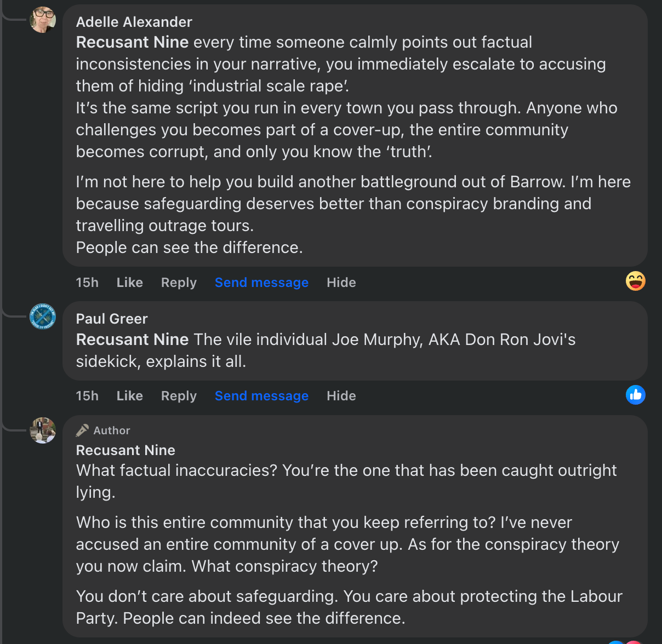Viewport: 662px width, 644px height.
Task: Open Recusant Nine author name link
Action: 125,450
